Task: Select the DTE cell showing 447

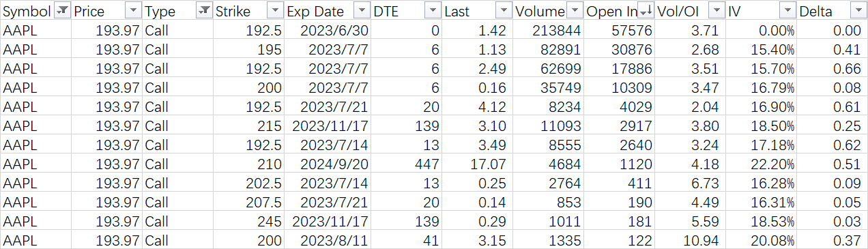Action: pyautogui.click(x=407, y=164)
